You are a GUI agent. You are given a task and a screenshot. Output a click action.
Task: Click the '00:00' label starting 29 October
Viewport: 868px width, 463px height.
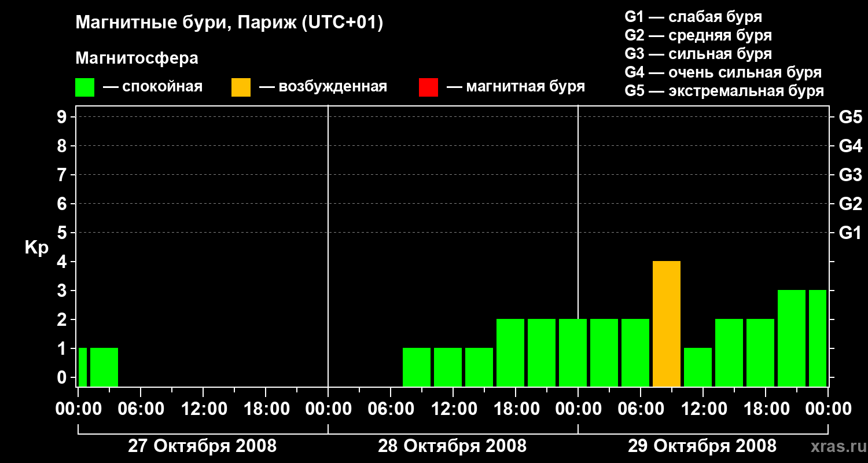[x=578, y=409]
